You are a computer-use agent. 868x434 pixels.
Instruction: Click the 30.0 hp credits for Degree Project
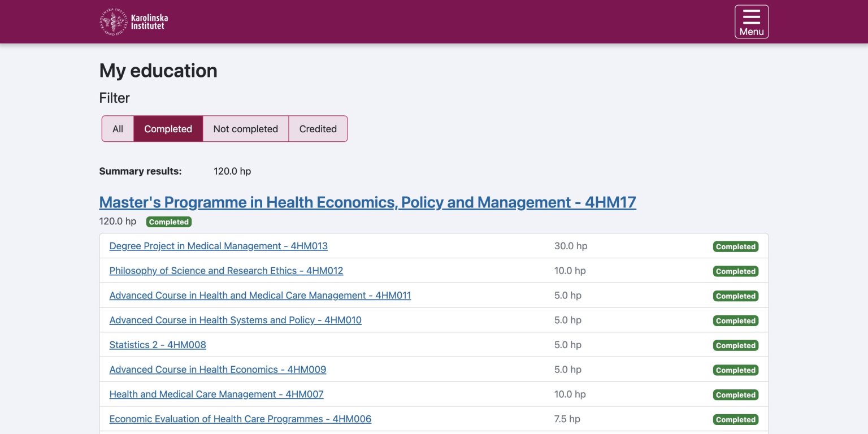(x=570, y=246)
